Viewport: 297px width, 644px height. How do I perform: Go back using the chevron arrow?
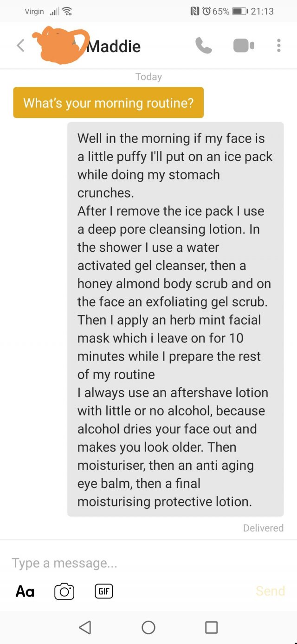[x=20, y=46]
